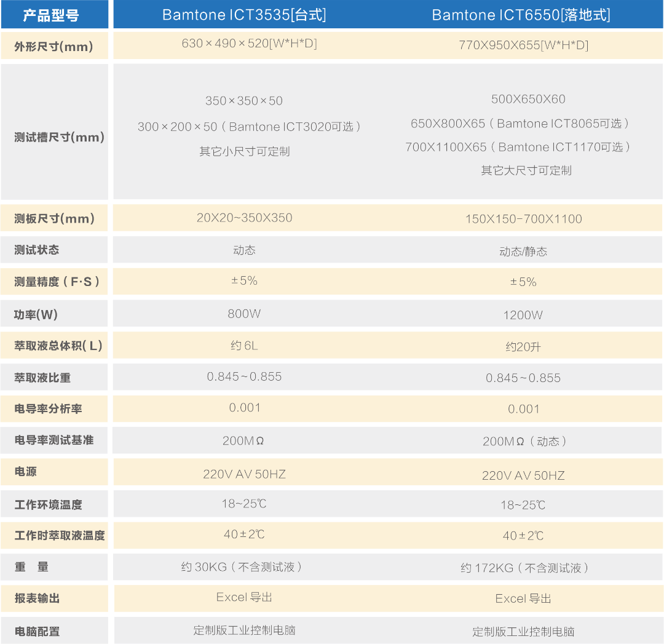Image resolution: width=664 pixels, height=644 pixels.
Task: Click the 其它大尺寸可定制 text
Action: click(526, 170)
